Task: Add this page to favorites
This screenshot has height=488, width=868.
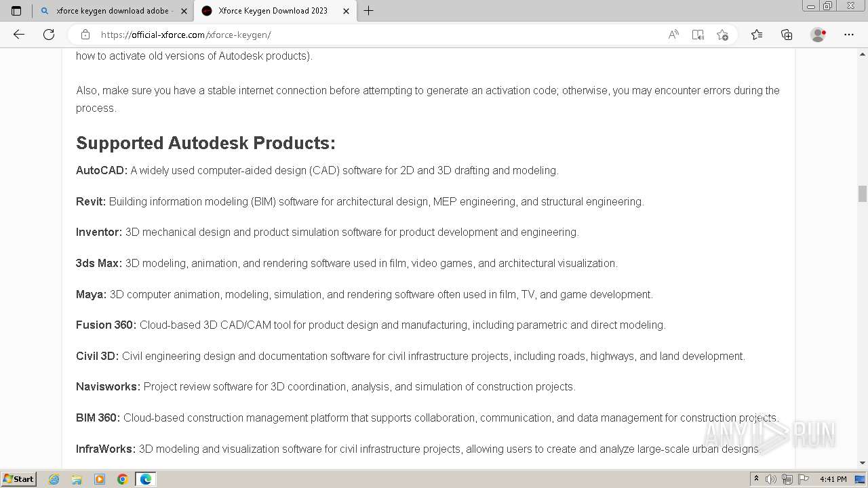Action: [722, 35]
